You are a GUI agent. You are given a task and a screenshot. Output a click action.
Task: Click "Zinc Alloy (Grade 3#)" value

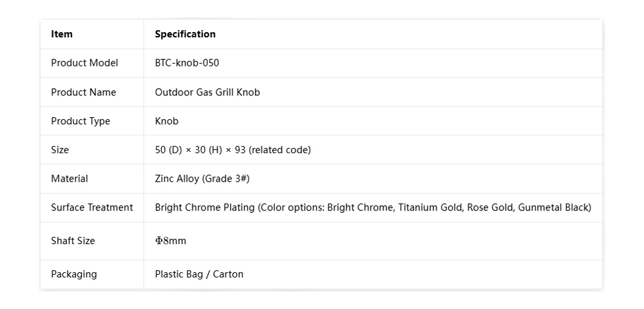click(x=202, y=179)
